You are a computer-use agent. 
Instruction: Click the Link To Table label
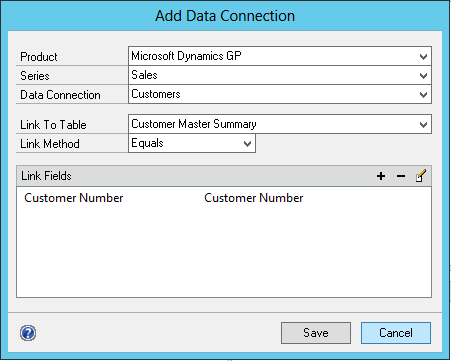pos(53,125)
